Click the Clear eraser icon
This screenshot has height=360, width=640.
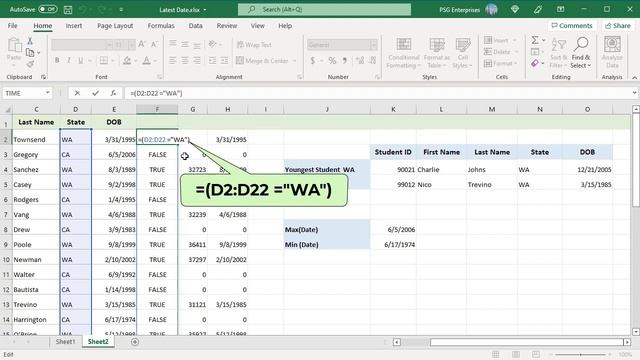tap(535, 63)
